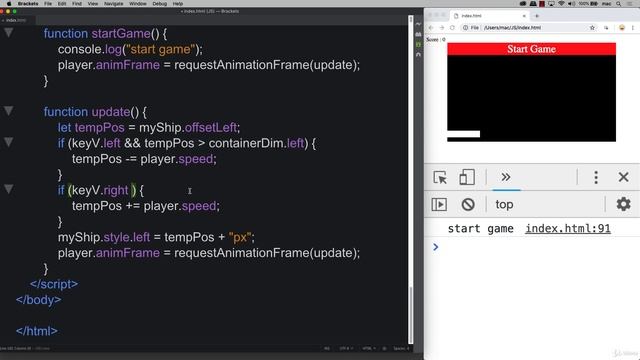
Task: Close the DevTools panel
Action: point(623,177)
